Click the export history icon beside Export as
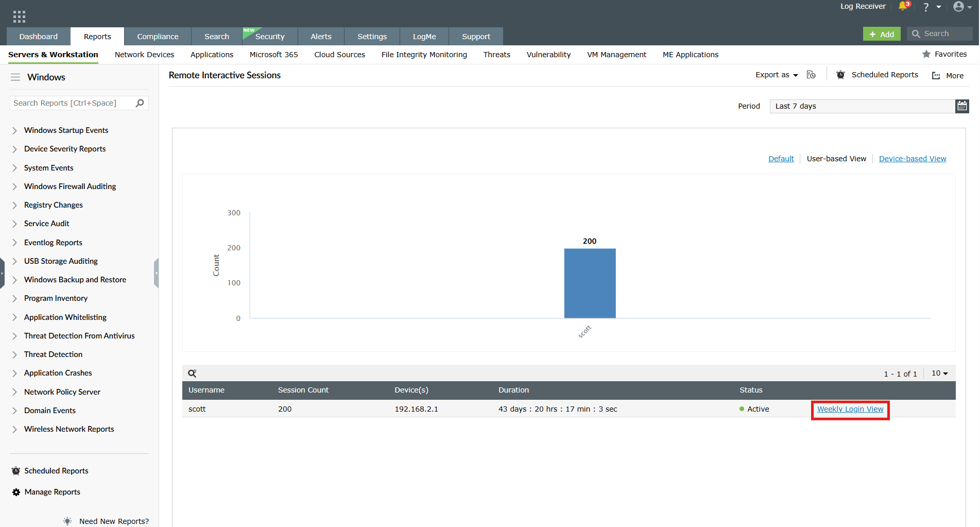The height and width of the screenshot is (527, 980). [811, 75]
